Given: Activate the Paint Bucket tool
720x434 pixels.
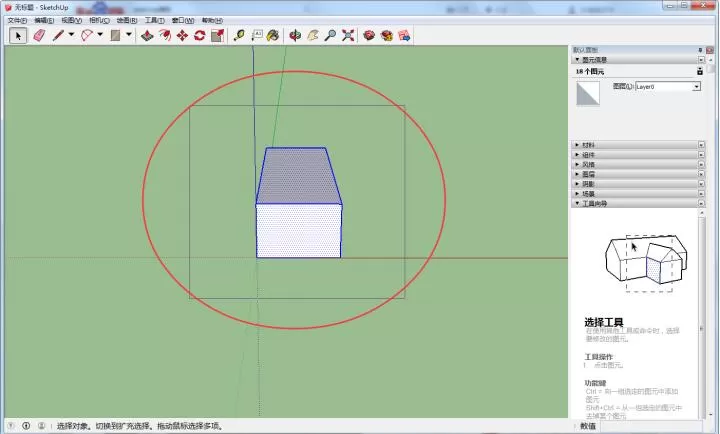Looking at the screenshot, I should pyautogui.click(x=273, y=35).
